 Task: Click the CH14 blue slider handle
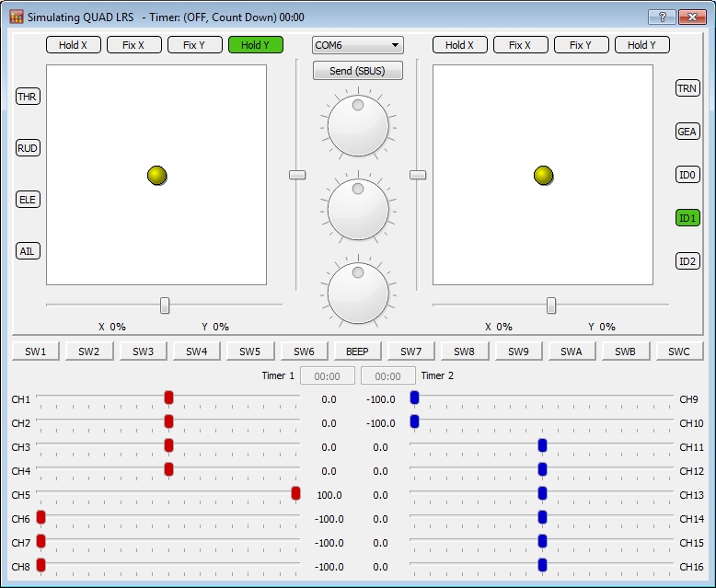[x=542, y=517]
